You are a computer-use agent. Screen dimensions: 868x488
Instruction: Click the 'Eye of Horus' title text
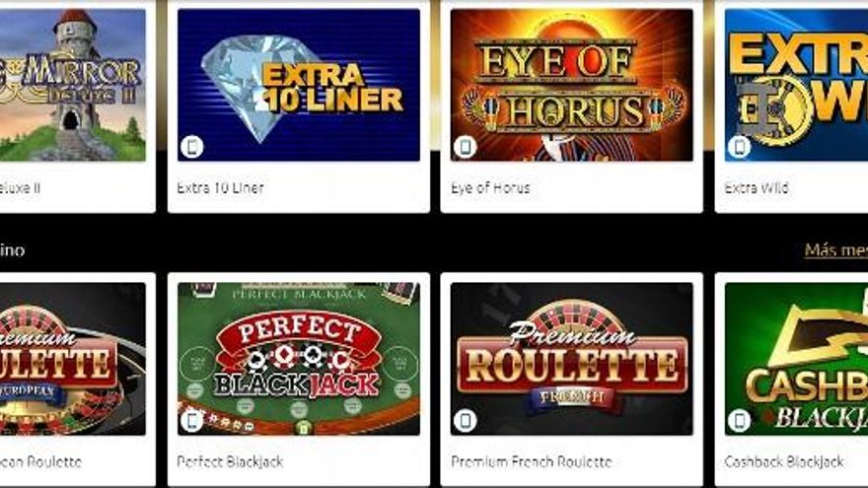coord(490,188)
